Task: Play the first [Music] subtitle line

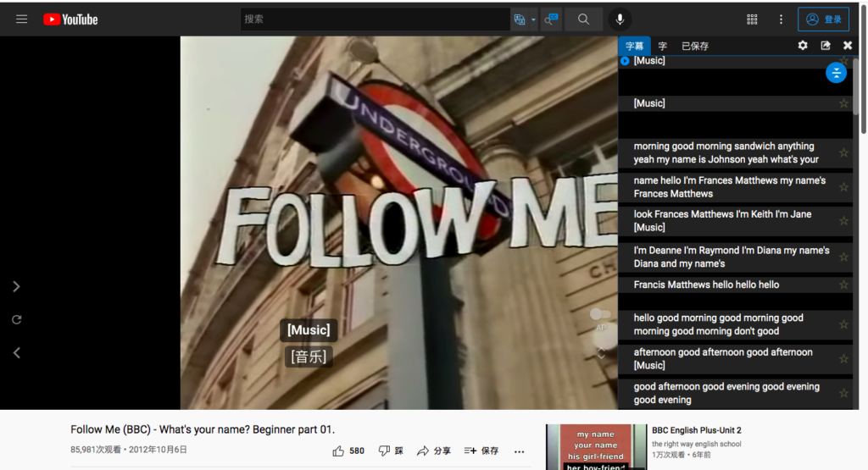Action: click(x=625, y=61)
